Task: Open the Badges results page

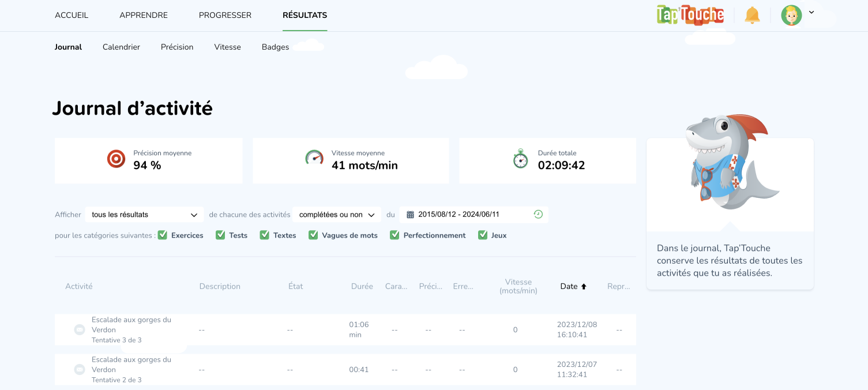Action: 275,47
